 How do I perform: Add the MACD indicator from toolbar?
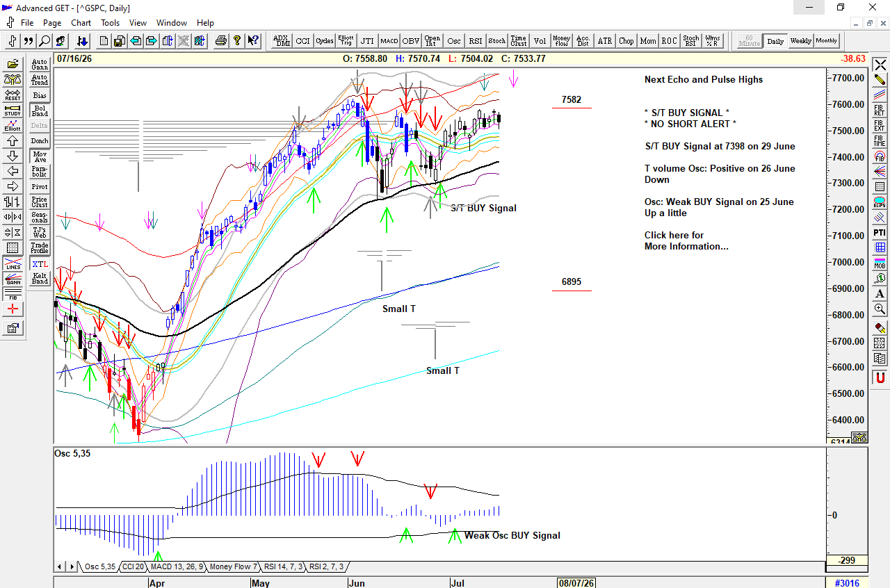pos(389,40)
